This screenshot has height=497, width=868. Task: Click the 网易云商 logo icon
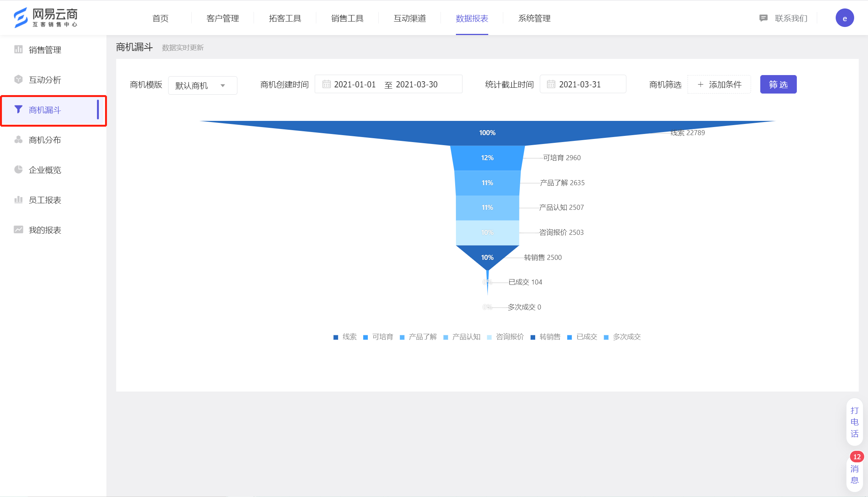pyautogui.click(x=21, y=18)
